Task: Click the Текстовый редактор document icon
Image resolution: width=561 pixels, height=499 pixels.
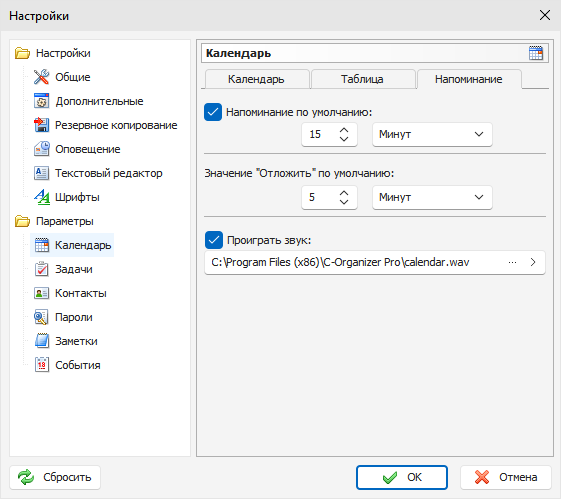Action: click(x=42, y=173)
